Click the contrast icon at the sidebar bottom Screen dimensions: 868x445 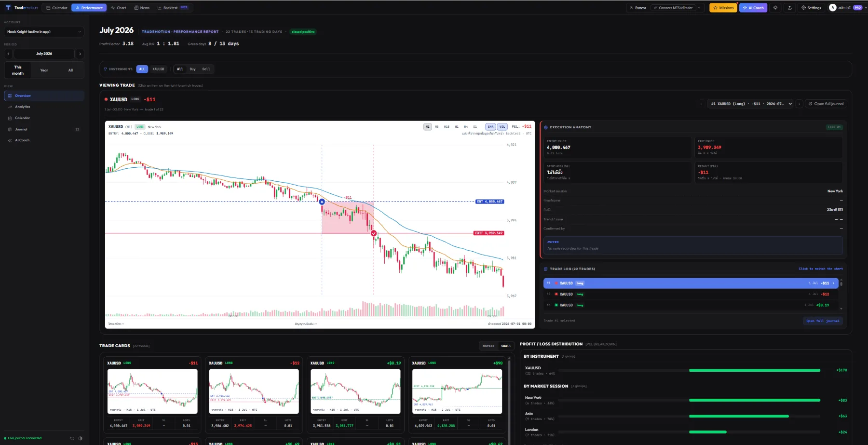pos(80,438)
